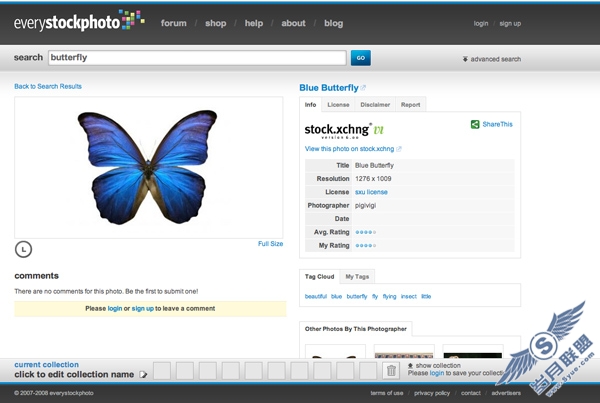
Task: Expand advanced search options
Action: [x=492, y=59]
